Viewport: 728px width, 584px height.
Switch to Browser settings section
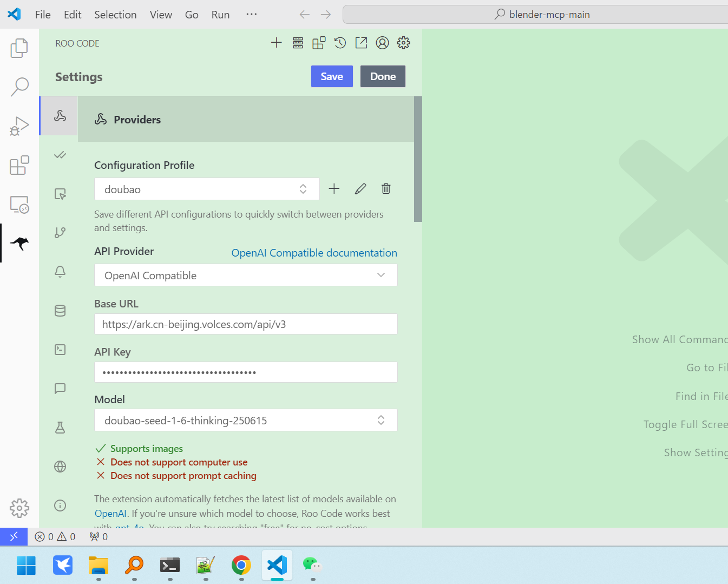click(60, 194)
